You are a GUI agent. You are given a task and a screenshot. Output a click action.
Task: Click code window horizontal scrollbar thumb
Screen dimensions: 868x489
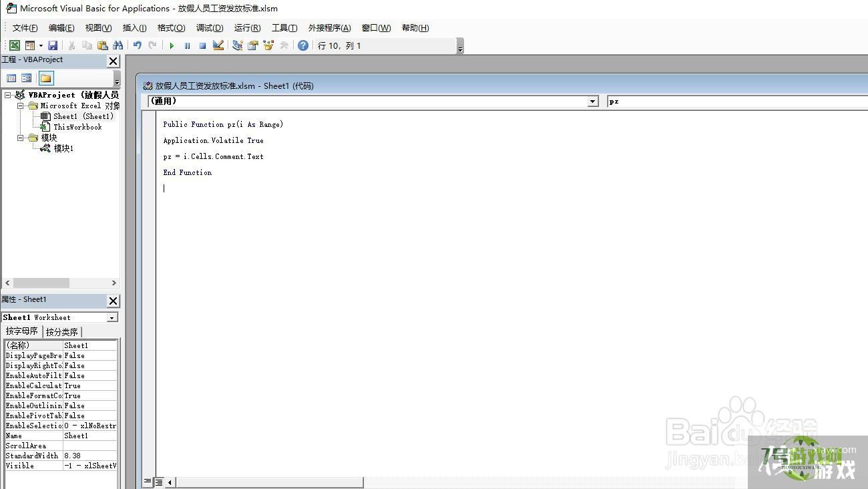(269, 482)
